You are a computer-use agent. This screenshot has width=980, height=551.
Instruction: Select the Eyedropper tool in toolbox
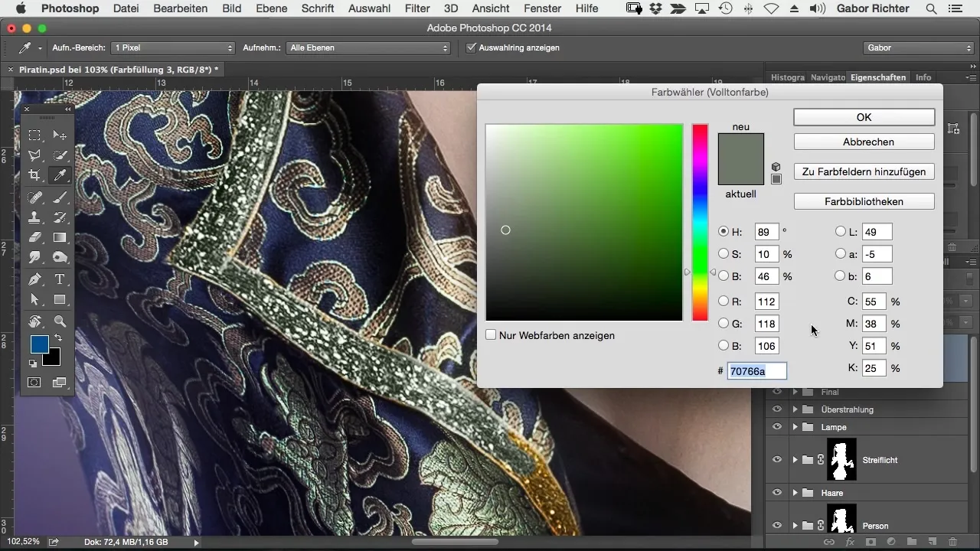[x=60, y=175]
